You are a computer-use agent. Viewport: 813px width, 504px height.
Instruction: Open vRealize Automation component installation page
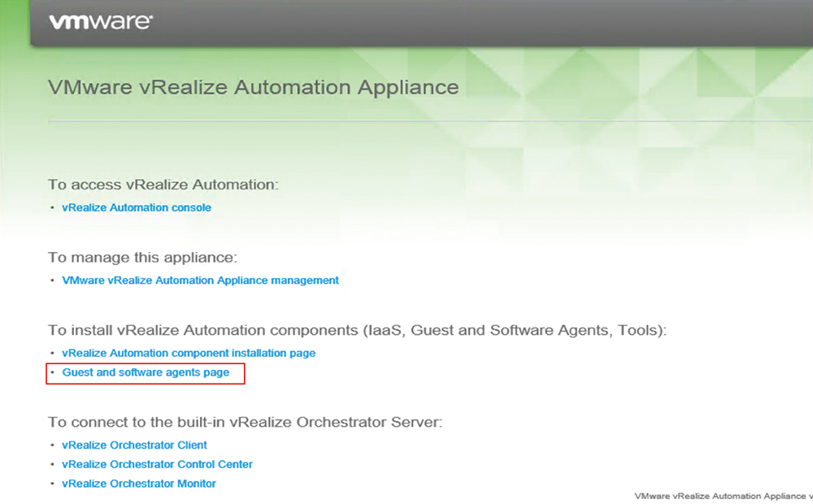tap(189, 353)
